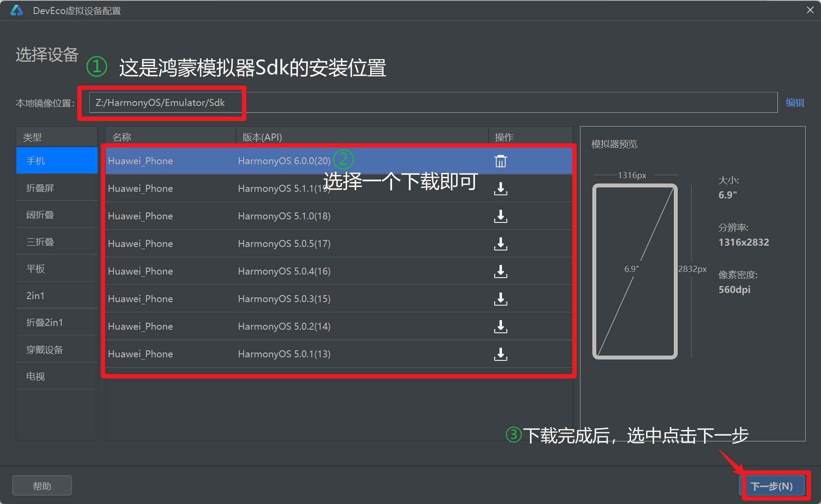Image resolution: width=821 pixels, height=504 pixels.
Task: Select the 平板 device type
Action: pyautogui.click(x=57, y=268)
